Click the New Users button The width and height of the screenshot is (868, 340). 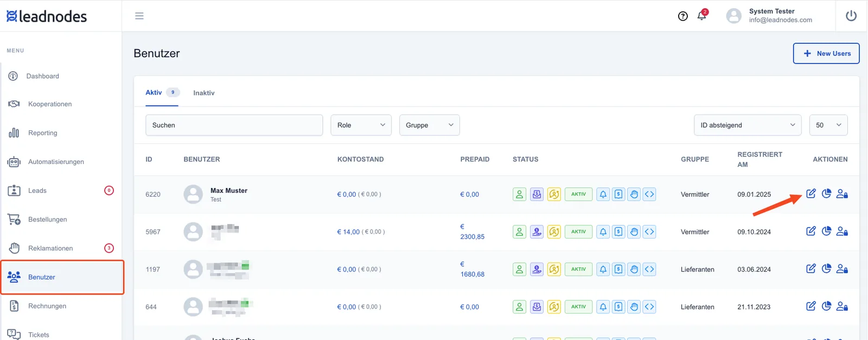[x=826, y=53]
